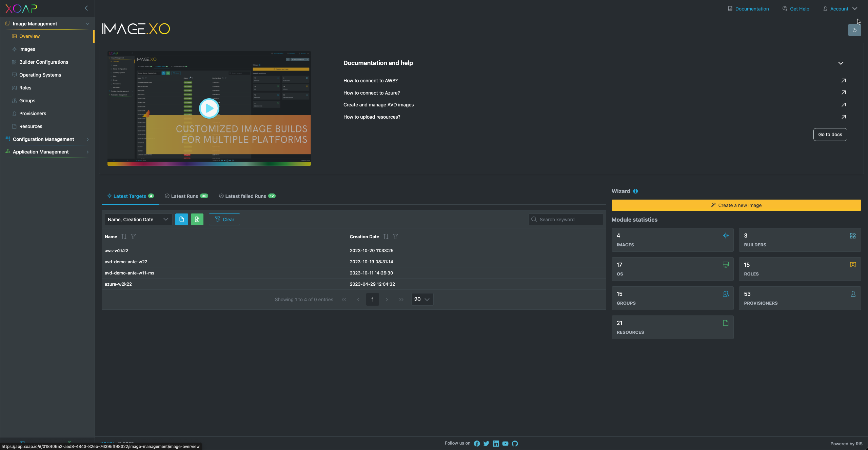Open the Twitter page icon

(486, 444)
